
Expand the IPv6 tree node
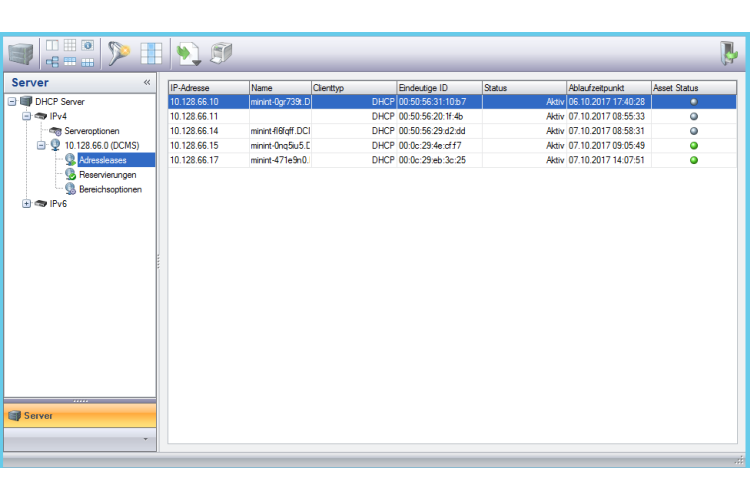click(26, 203)
